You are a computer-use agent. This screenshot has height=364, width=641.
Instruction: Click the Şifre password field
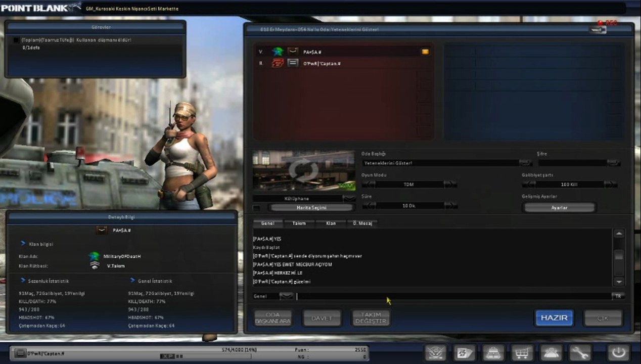point(573,163)
